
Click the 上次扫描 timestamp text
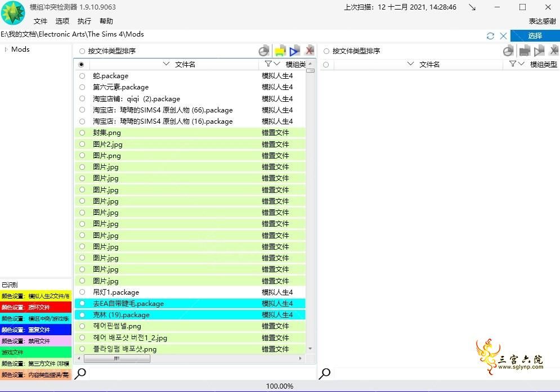[400, 7]
